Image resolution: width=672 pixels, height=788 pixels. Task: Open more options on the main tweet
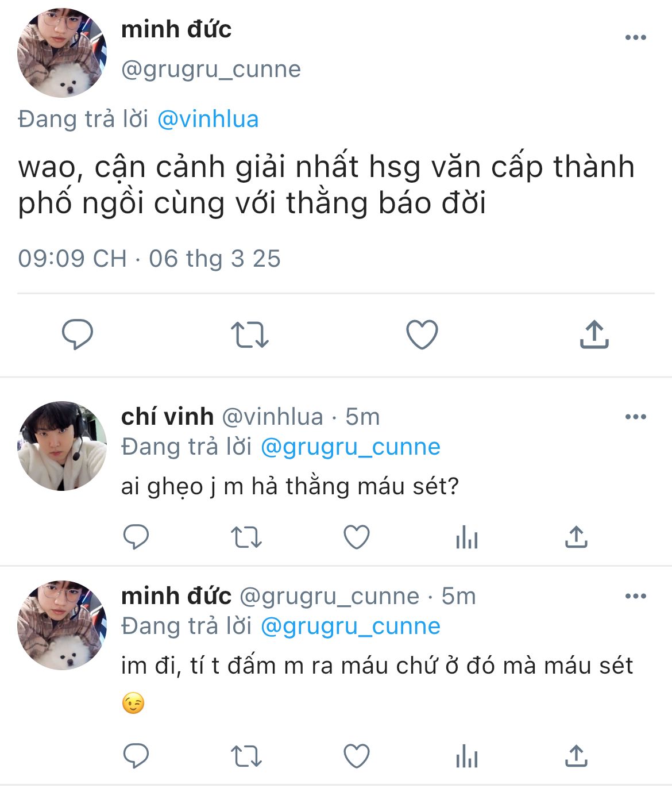(636, 38)
